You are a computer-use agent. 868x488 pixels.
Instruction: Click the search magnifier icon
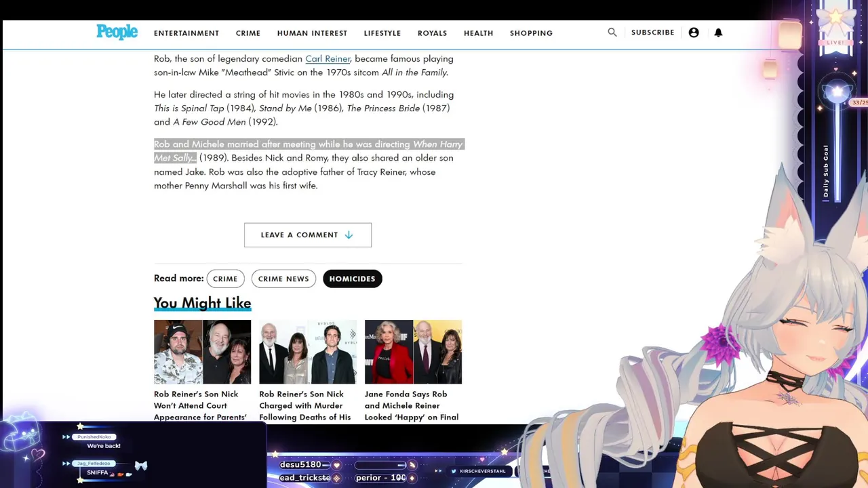click(x=612, y=33)
